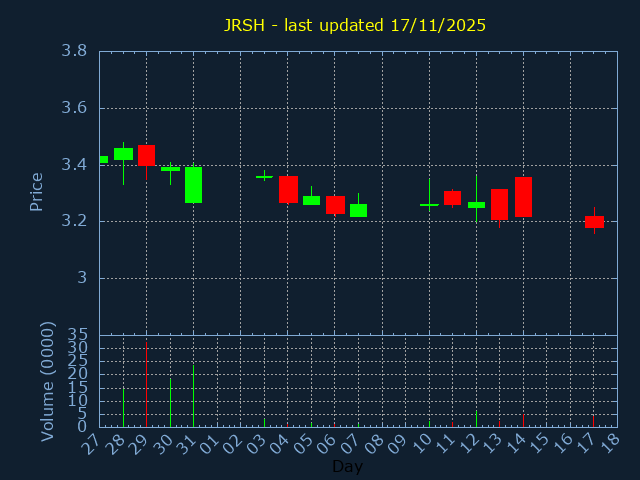Select the 3.2 price tick label
This screenshot has width=640, height=480.
(73, 221)
